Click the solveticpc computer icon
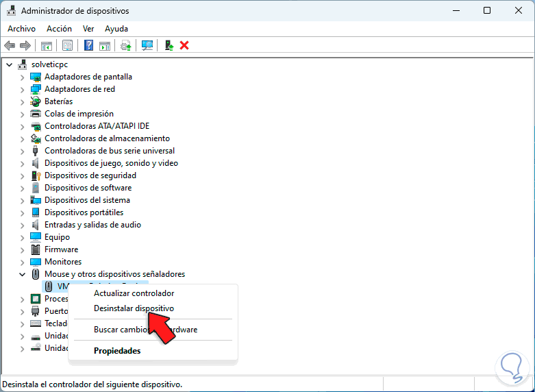This screenshot has height=392, width=535. point(23,64)
